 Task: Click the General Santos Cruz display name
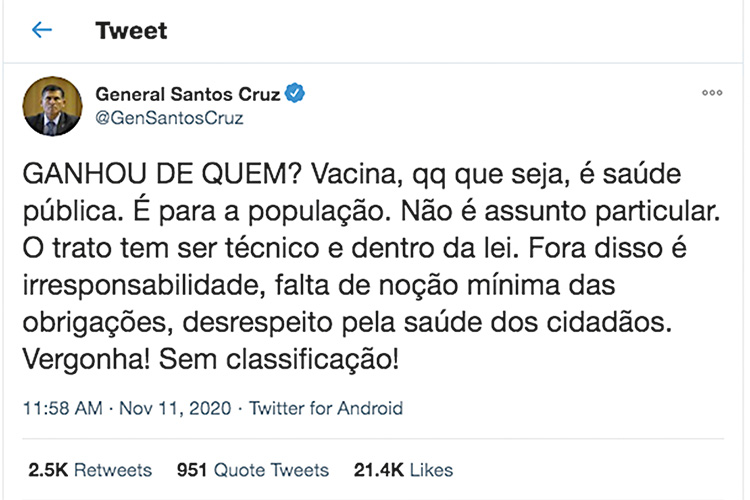188,94
